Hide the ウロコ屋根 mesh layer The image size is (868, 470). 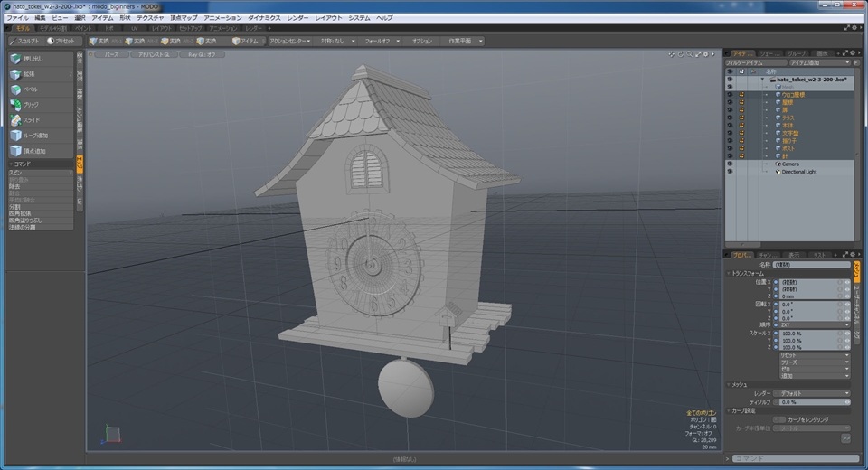coord(729,95)
